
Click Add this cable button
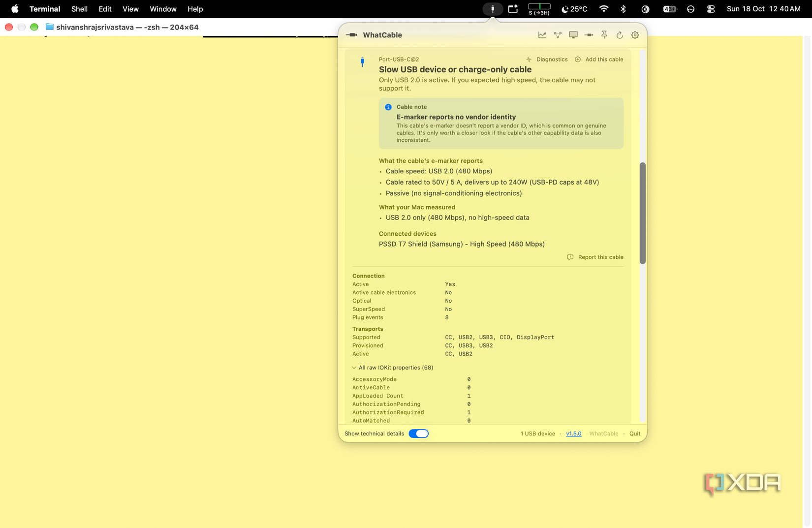click(x=599, y=59)
